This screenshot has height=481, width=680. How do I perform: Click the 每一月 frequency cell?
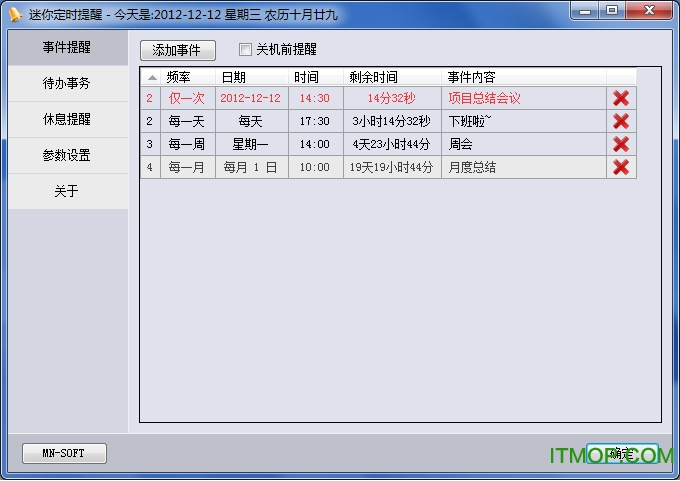[188, 167]
